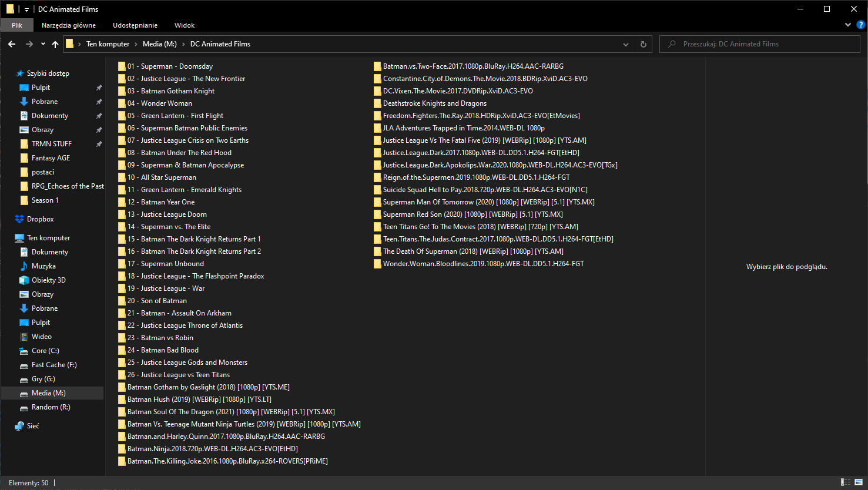Screen dimensions: 868x490
Task: Open the Udostępnianie ribbon tab
Action: click(135, 25)
